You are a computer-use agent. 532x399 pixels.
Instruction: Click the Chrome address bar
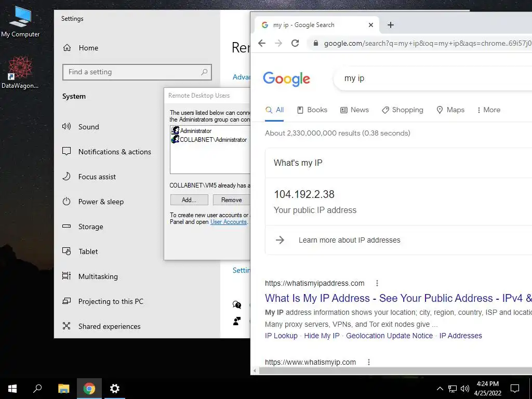click(x=421, y=44)
